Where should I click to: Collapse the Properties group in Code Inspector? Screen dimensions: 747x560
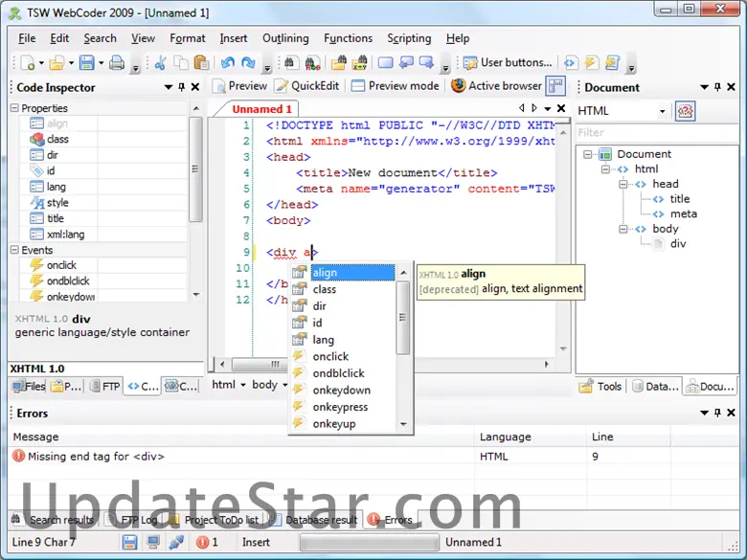(14, 108)
